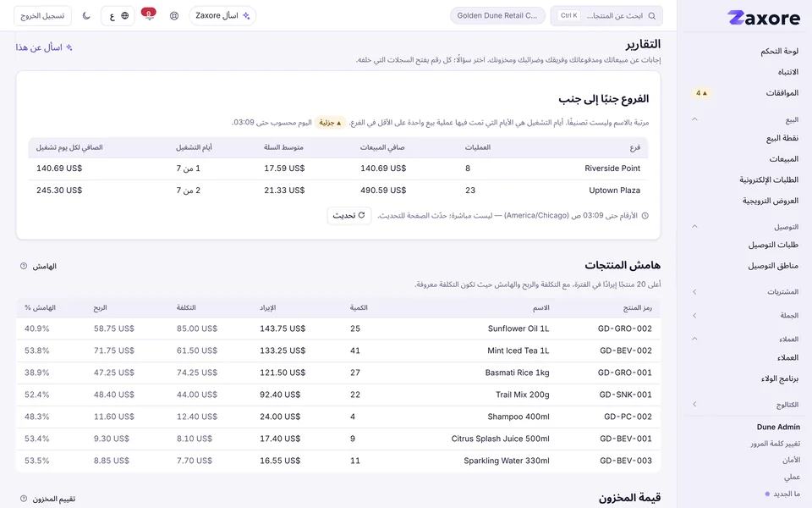Click the Riverside Point branch row
This screenshot has height=508, width=812.
click(x=338, y=168)
